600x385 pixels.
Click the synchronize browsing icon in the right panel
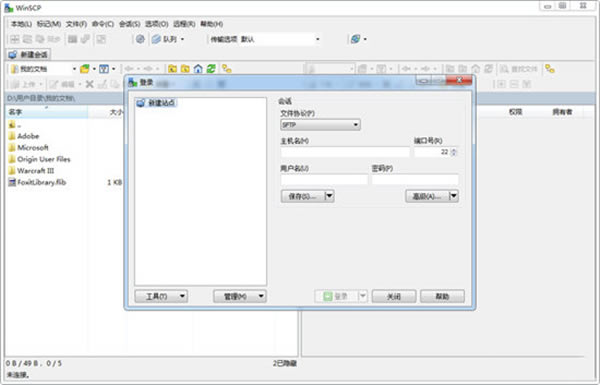point(550,69)
